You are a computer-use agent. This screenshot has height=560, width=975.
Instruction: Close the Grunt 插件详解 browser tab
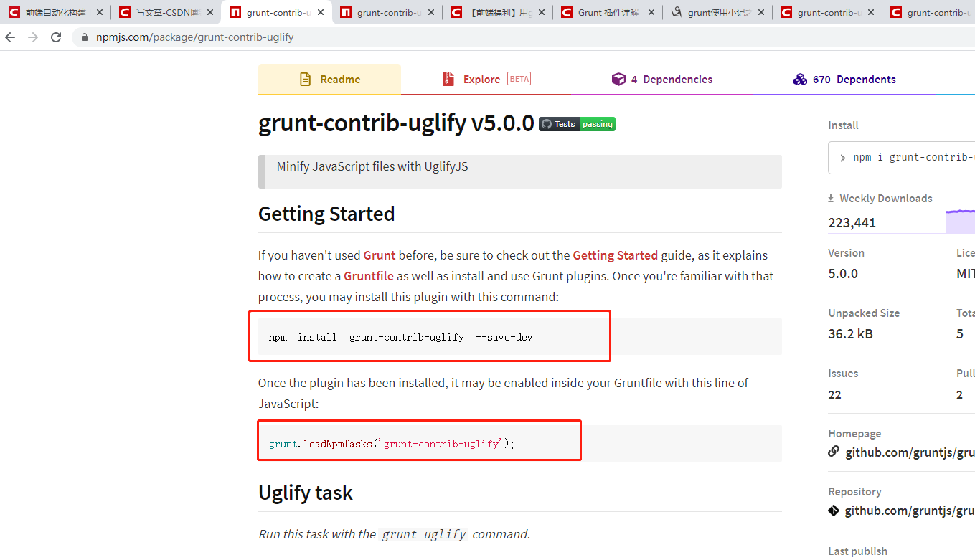(x=651, y=12)
